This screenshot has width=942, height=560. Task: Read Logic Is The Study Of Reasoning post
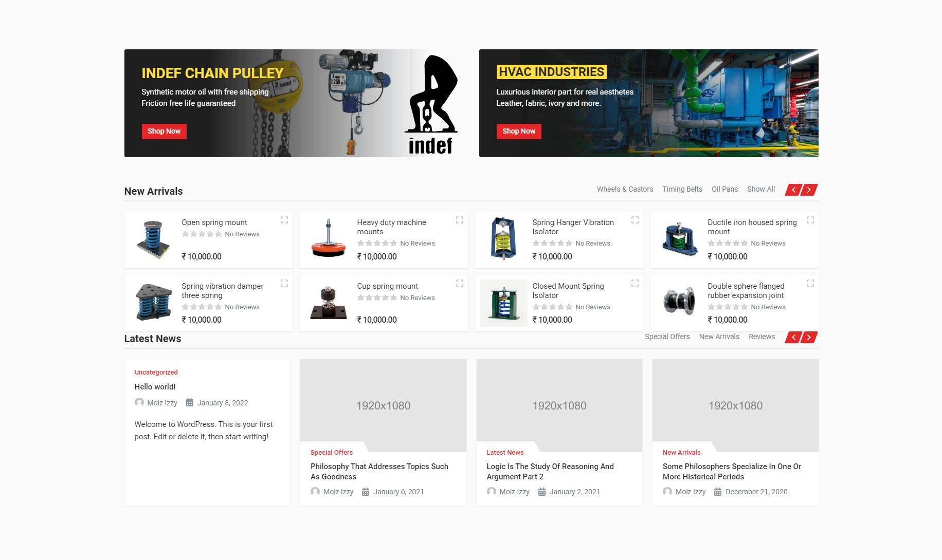[550, 472]
